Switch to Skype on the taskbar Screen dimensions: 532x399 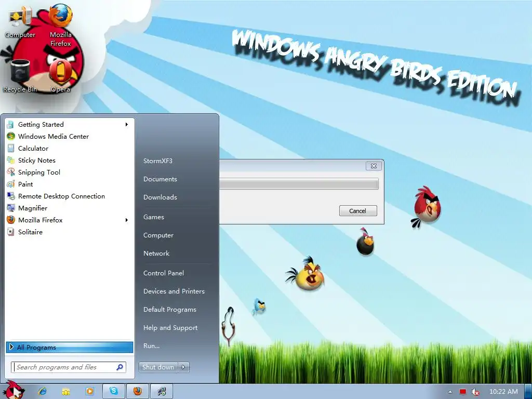pyautogui.click(x=114, y=391)
